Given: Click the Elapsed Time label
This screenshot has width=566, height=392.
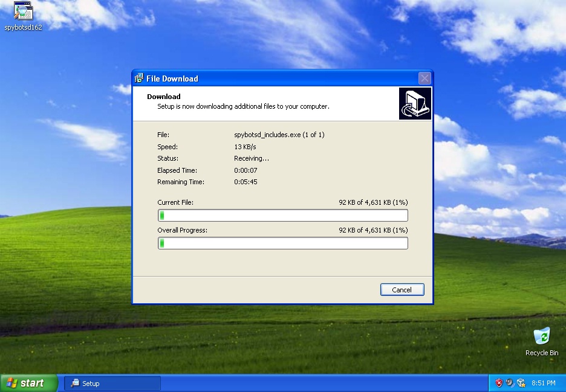Looking at the screenshot, I should (177, 170).
